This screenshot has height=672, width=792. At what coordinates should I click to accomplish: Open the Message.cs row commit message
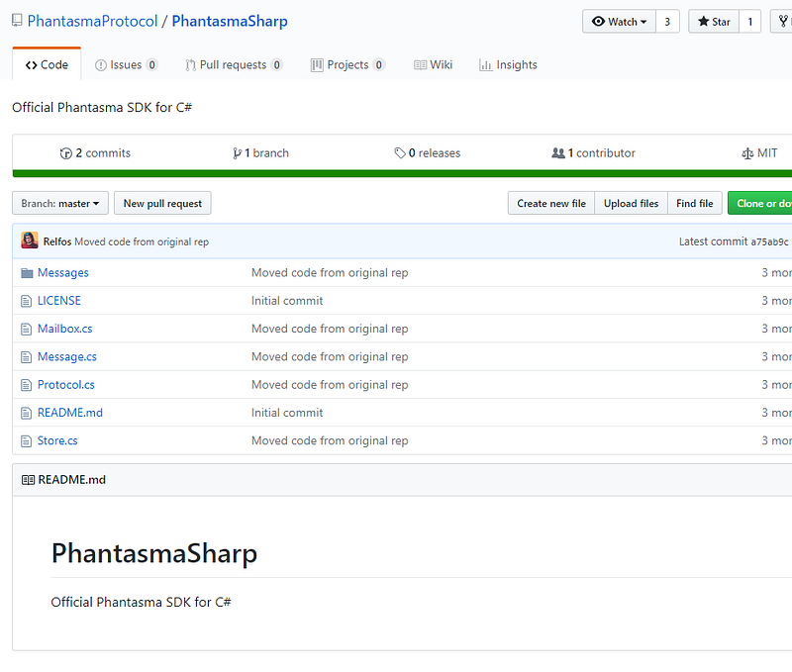330,357
